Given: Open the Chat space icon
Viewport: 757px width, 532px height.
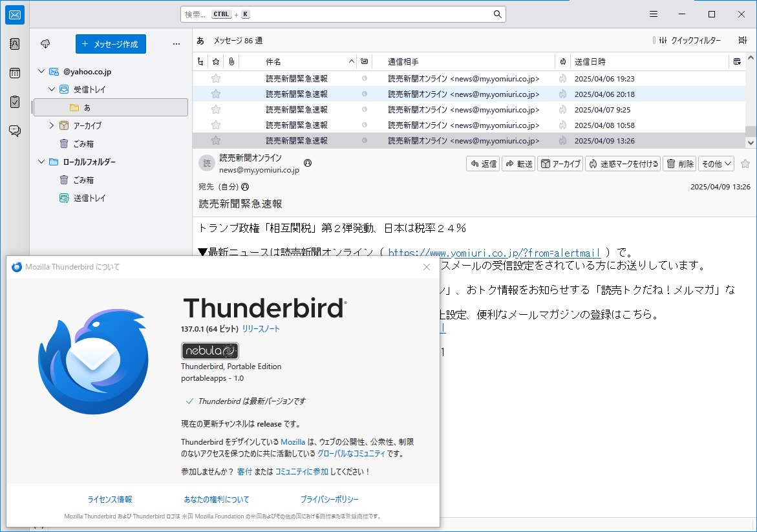Looking at the screenshot, I should pos(14,131).
